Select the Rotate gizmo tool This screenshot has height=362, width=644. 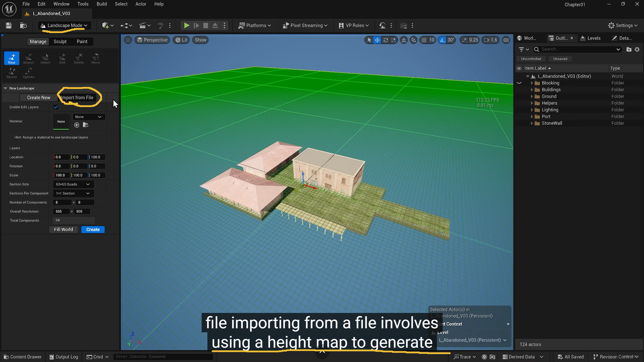click(x=385, y=40)
